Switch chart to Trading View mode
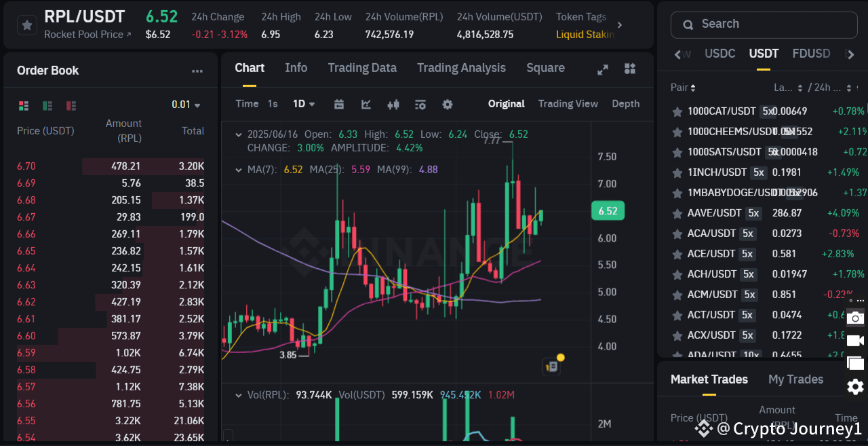 coord(568,104)
